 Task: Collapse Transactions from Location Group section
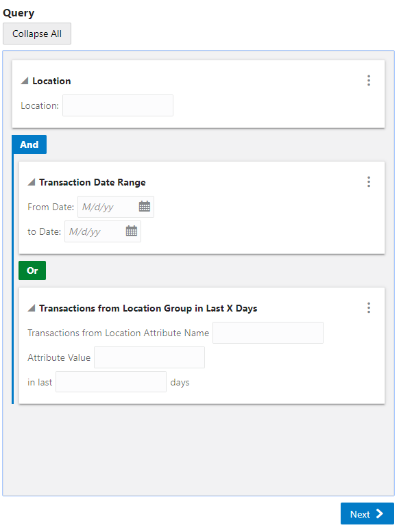(x=32, y=308)
